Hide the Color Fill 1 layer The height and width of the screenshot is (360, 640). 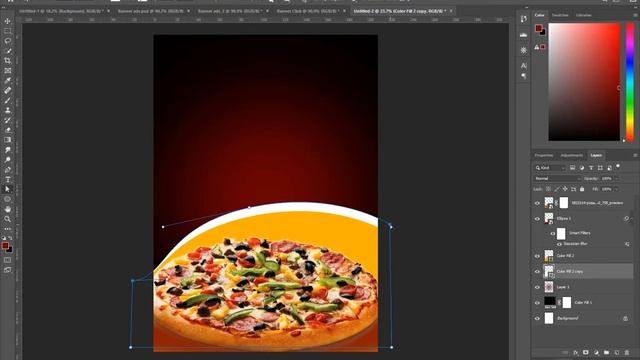537,302
